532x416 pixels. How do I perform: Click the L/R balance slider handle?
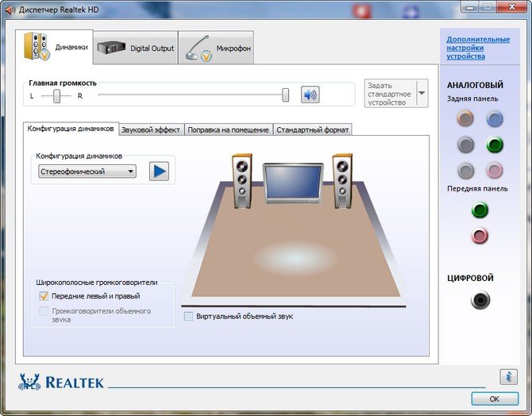[56, 96]
